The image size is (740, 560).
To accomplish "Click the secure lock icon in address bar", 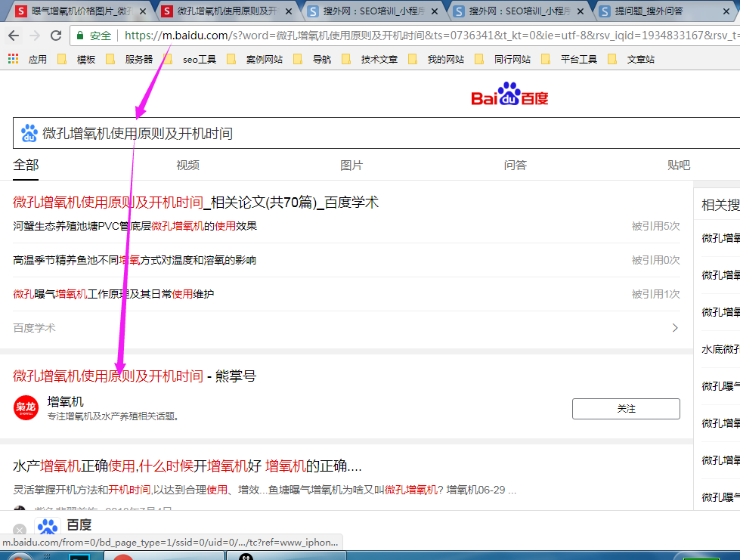I will [x=80, y=36].
